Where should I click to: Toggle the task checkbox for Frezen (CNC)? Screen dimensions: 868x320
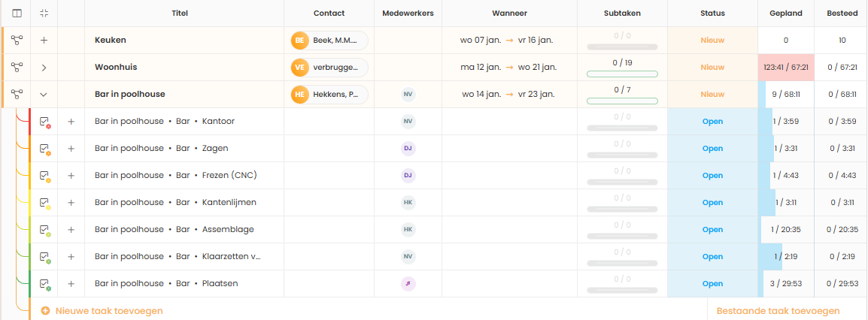point(44,175)
